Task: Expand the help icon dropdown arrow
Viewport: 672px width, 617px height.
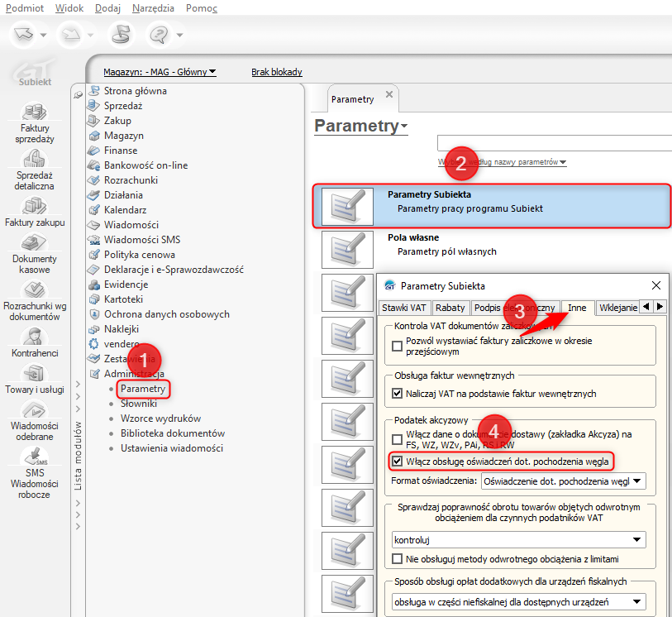Action: (x=179, y=36)
